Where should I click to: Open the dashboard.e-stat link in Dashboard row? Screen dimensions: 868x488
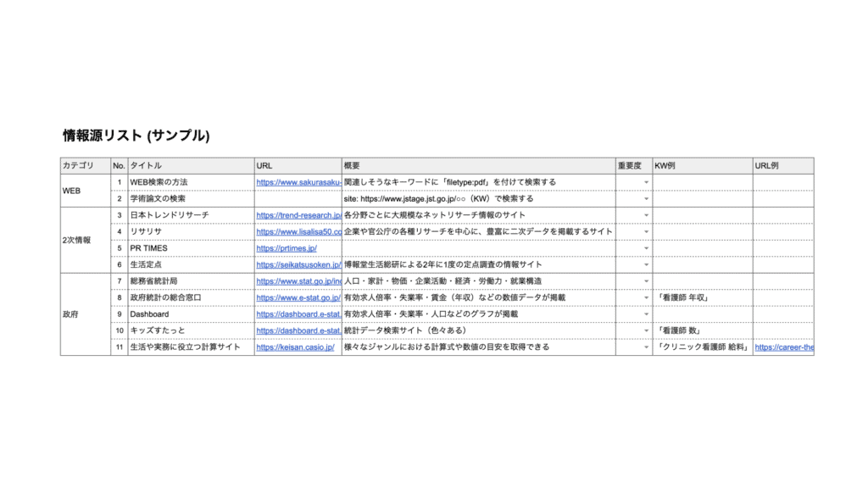click(298, 314)
